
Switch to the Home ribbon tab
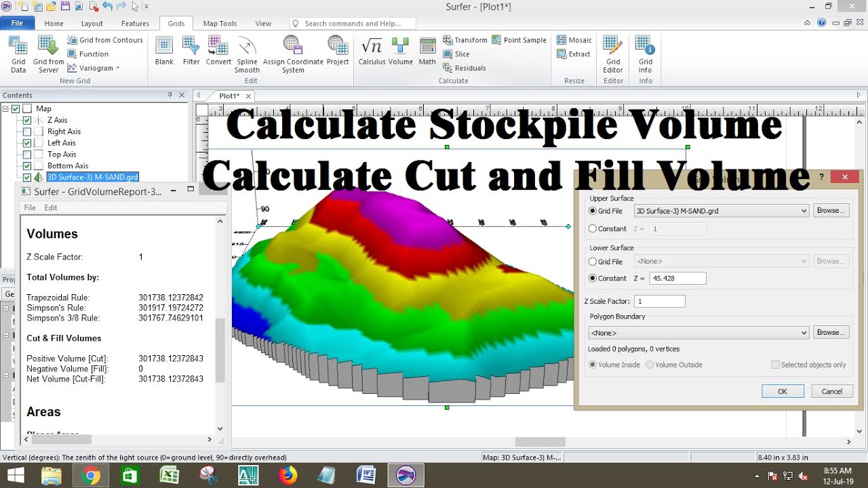(54, 23)
